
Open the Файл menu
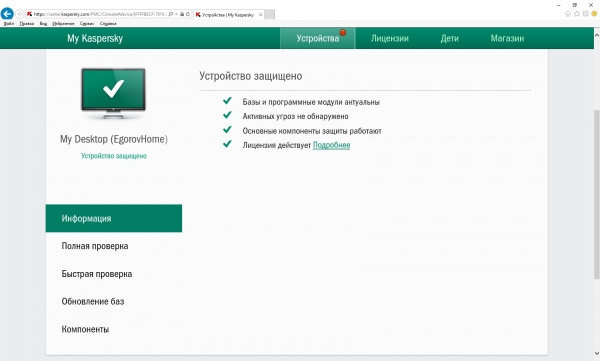pos(9,24)
